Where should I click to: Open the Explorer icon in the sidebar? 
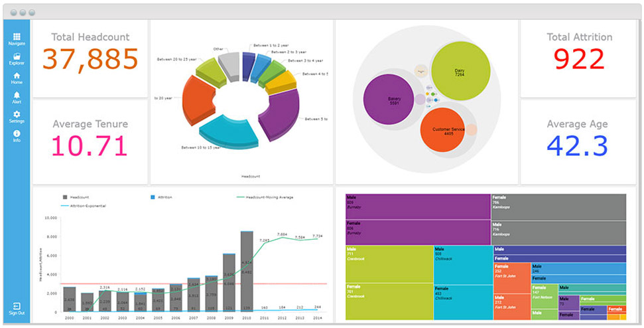pos(17,58)
